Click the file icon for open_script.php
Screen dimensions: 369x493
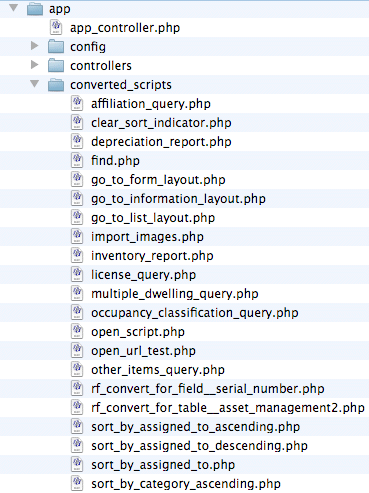[77, 332]
